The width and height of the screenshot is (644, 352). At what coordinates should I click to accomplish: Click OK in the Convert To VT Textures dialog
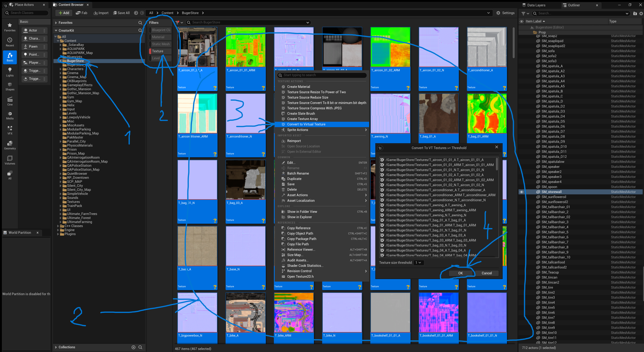tap(460, 273)
